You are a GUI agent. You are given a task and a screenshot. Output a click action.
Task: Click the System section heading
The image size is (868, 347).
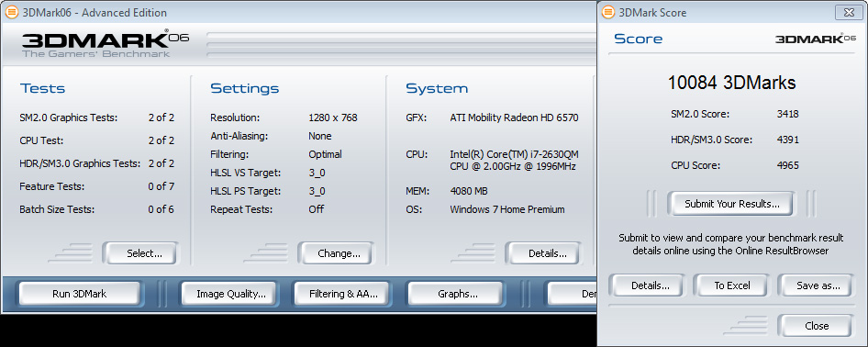[x=437, y=88]
